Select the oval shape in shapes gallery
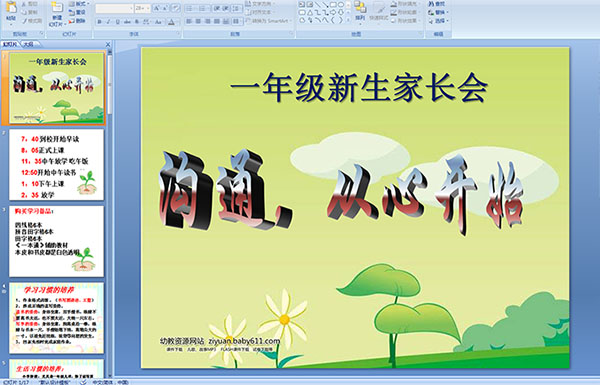Image resolution: width=600 pixels, height=385 pixels. [x=340, y=5]
